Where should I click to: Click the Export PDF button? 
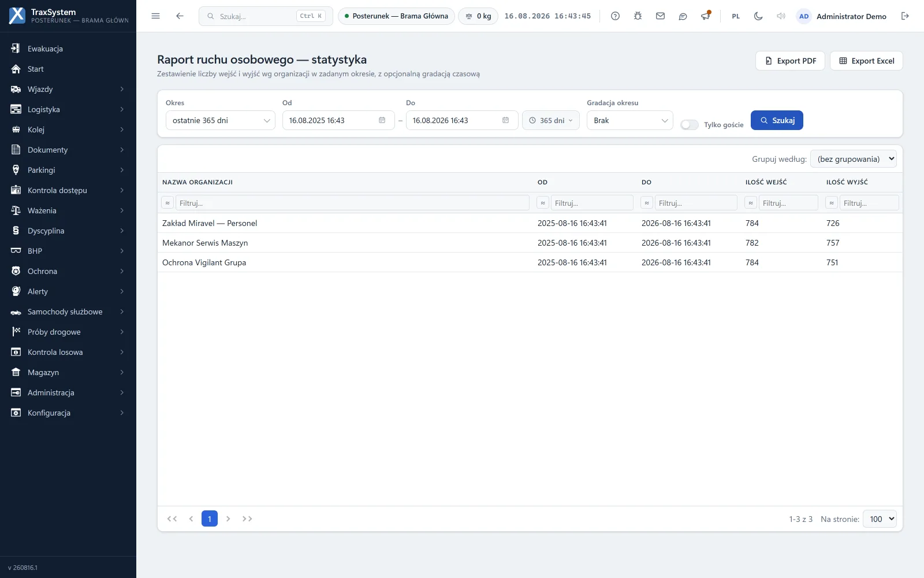[790, 61]
